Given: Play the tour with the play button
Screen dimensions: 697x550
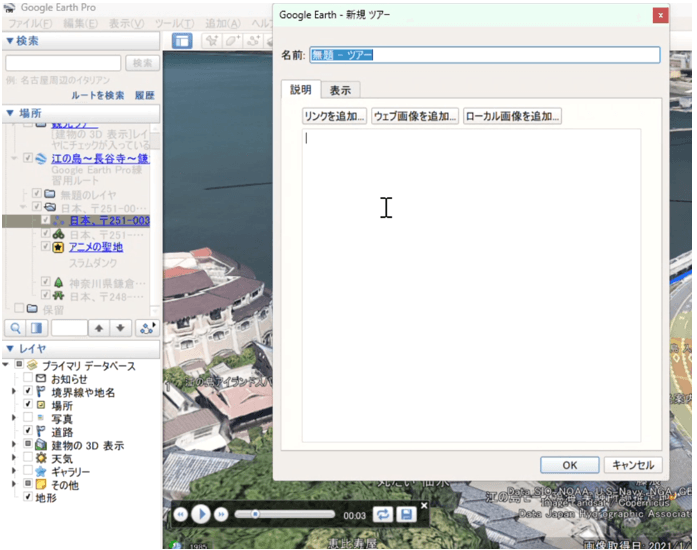Looking at the screenshot, I should tap(202, 514).
